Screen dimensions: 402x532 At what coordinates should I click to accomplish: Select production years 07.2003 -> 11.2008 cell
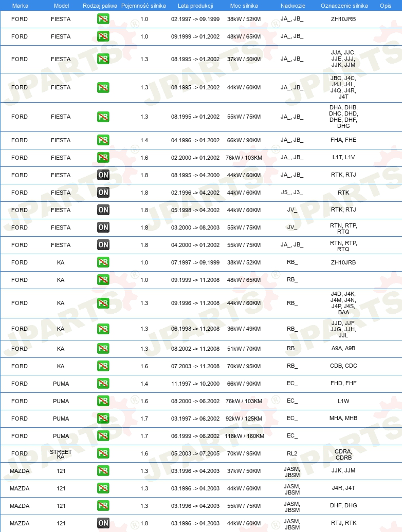(x=195, y=366)
